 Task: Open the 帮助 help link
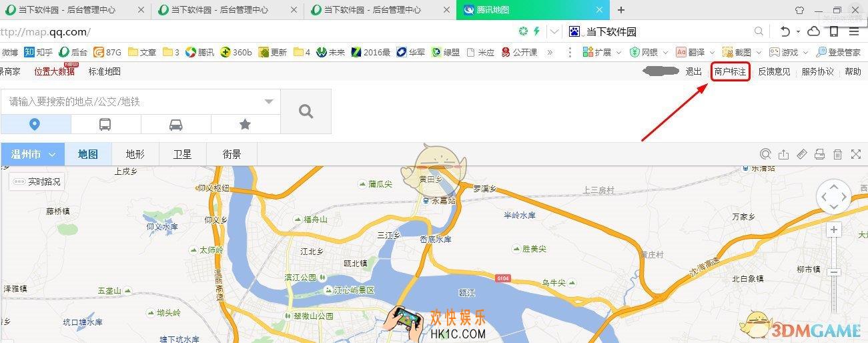point(853,71)
